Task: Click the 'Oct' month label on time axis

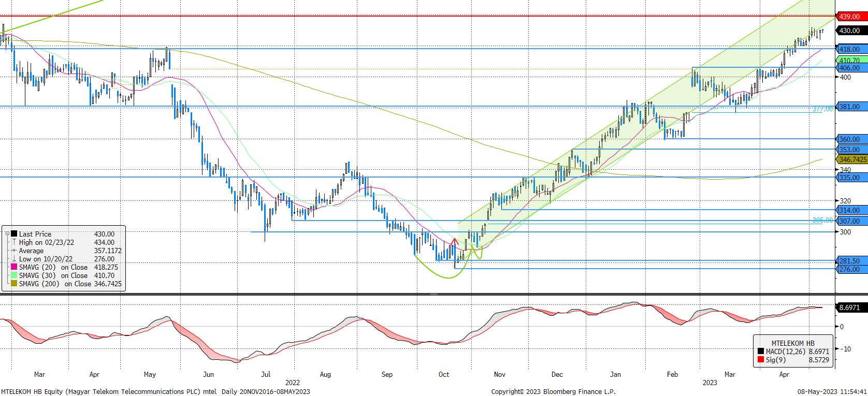Action: (x=444, y=374)
